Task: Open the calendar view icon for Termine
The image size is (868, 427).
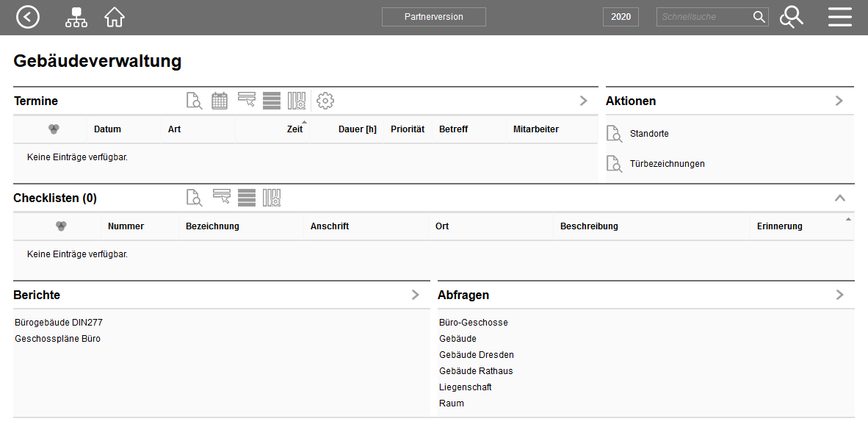Action: [x=220, y=101]
